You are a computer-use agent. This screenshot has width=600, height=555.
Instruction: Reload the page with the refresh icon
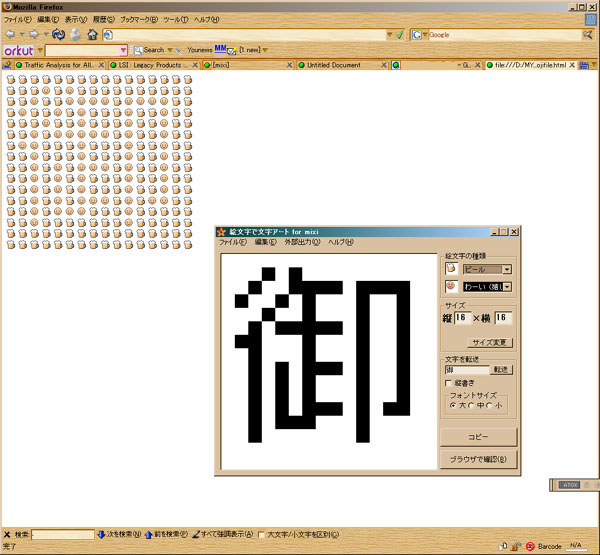pyautogui.click(x=59, y=34)
